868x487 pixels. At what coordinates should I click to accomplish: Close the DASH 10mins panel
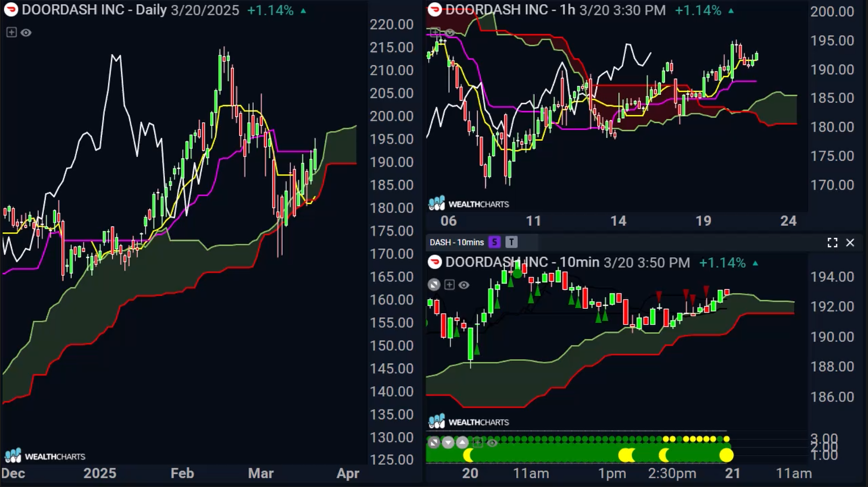850,243
